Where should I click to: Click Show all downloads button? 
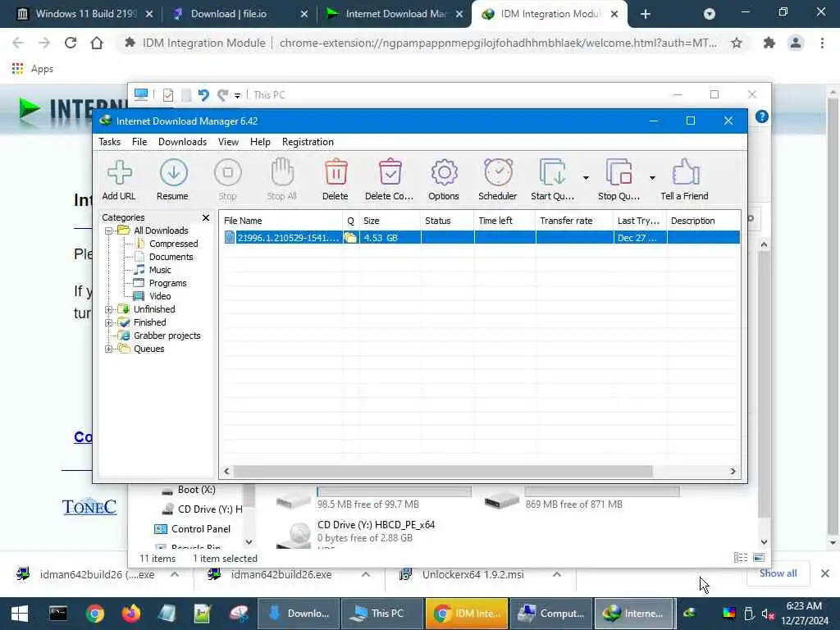coord(778,573)
